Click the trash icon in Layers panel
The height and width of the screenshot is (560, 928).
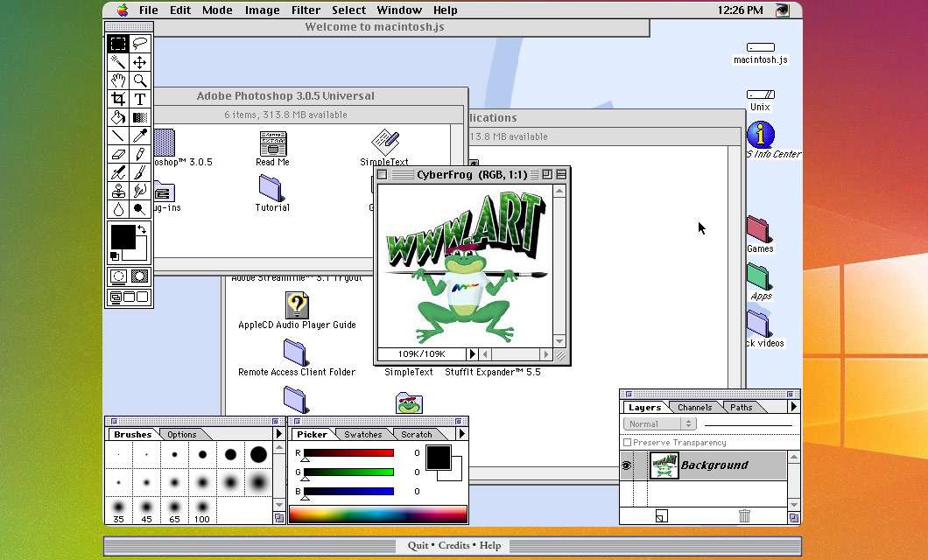[x=744, y=515]
